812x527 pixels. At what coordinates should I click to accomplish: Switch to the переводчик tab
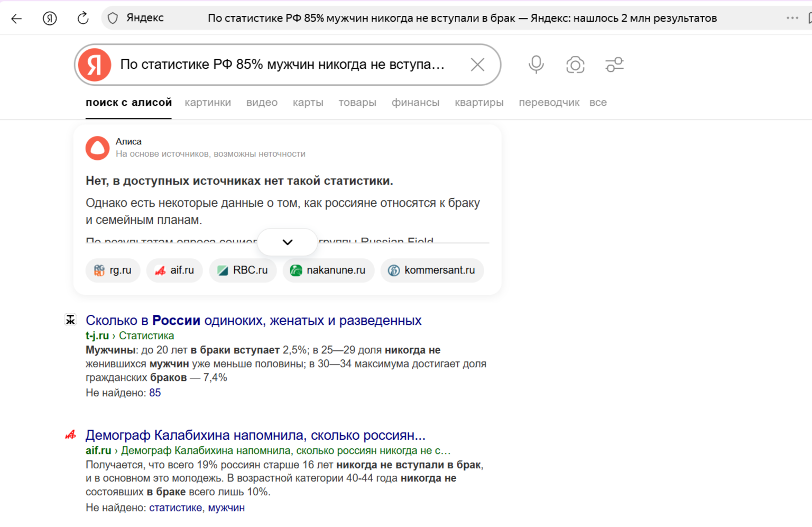pyautogui.click(x=549, y=102)
